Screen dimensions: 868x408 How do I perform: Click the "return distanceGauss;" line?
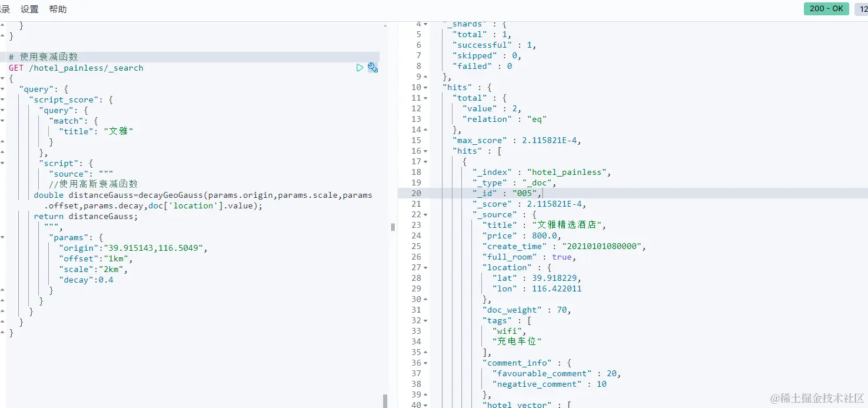pos(86,216)
